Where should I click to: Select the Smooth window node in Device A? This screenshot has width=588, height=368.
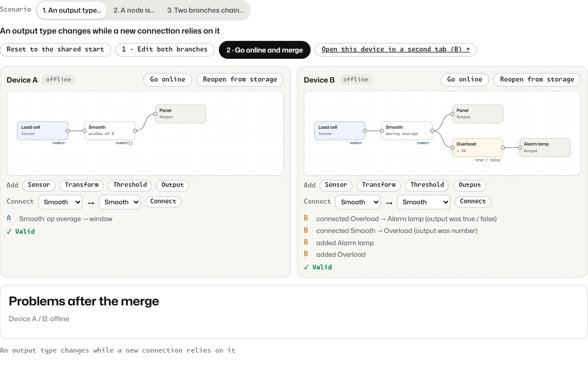[x=110, y=131]
